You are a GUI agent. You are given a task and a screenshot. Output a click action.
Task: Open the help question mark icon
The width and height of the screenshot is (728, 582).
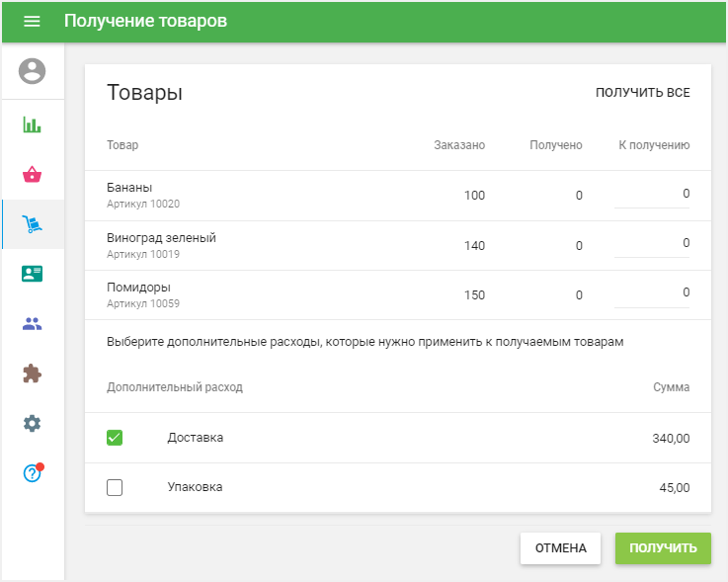pyautogui.click(x=33, y=473)
